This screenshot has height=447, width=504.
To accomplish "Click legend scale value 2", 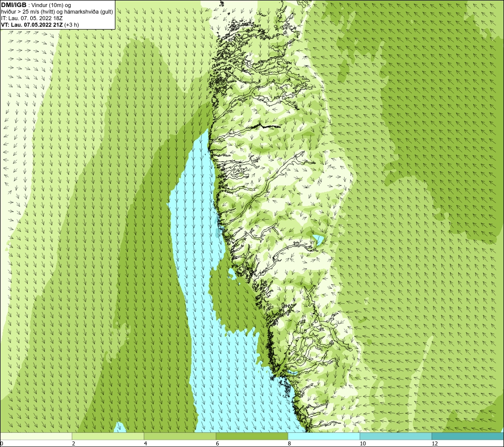I will click(x=74, y=443).
